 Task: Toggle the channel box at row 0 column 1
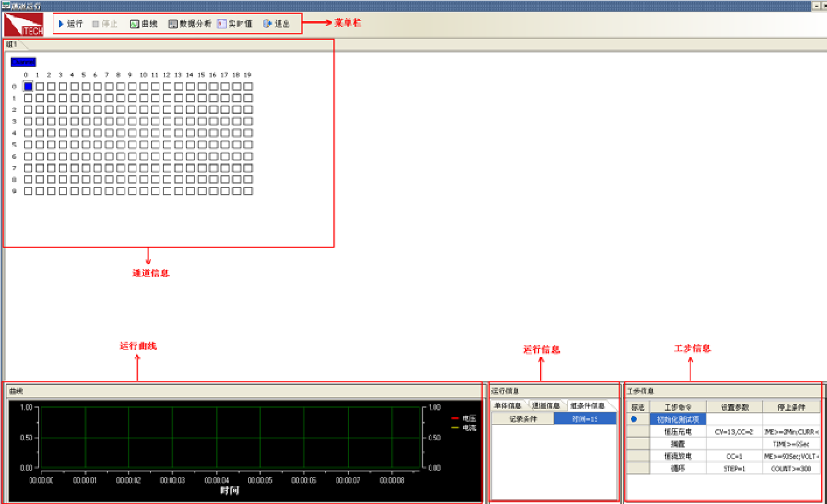(x=40, y=86)
